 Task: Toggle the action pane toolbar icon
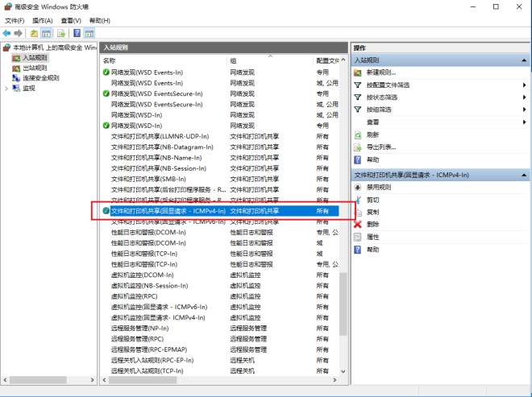coord(89,33)
